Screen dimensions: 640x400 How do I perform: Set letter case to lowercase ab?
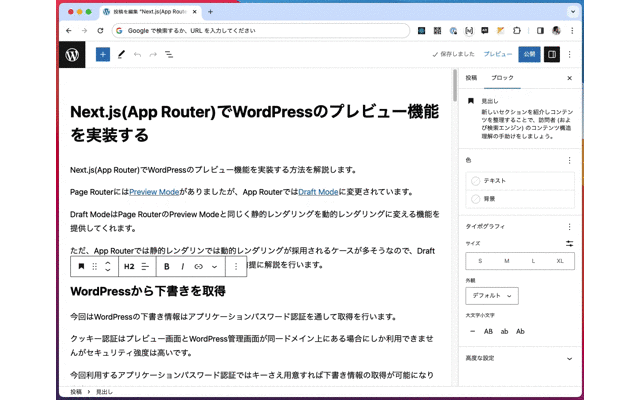click(504, 331)
